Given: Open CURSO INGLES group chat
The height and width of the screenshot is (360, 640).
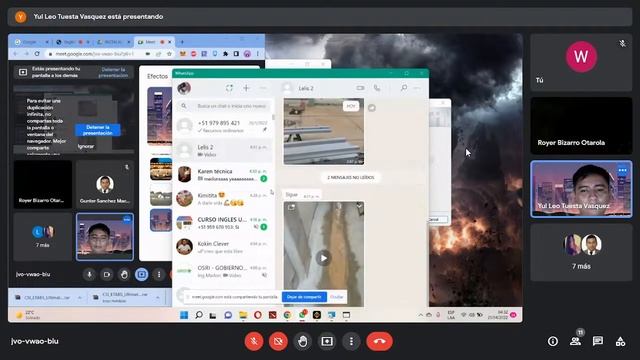Looking at the screenshot, I should pyautogui.click(x=223, y=223).
